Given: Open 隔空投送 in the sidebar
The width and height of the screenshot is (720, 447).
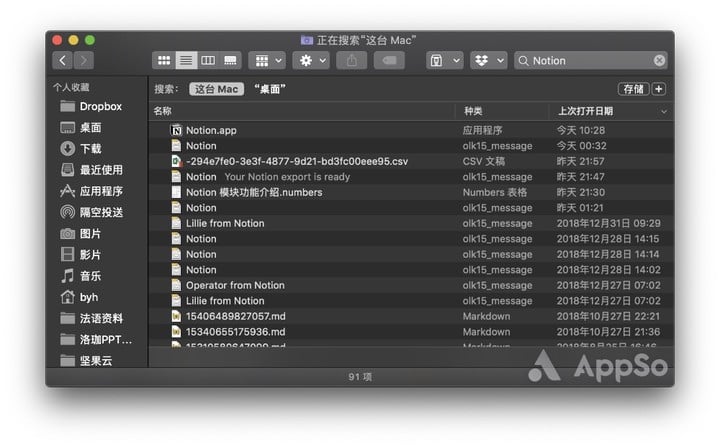Looking at the screenshot, I should pyautogui.click(x=91, y=212).
